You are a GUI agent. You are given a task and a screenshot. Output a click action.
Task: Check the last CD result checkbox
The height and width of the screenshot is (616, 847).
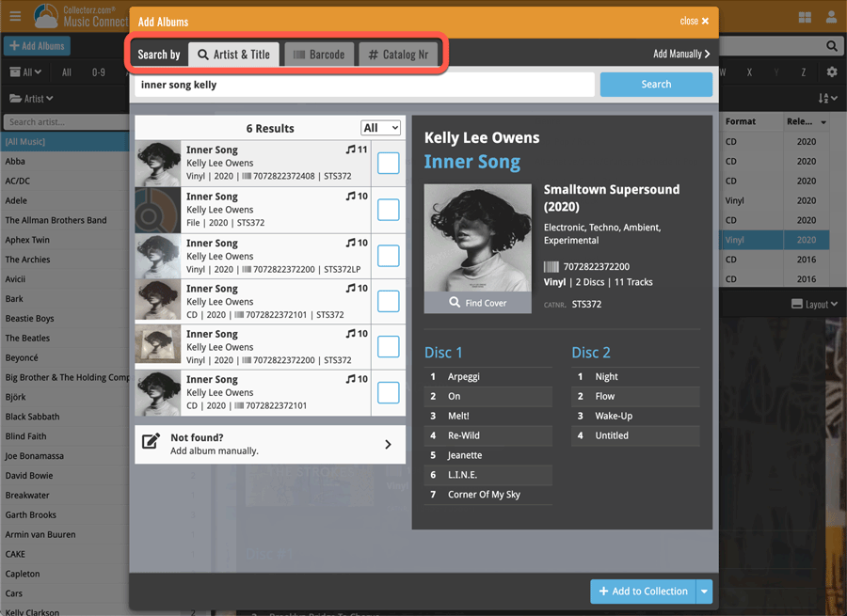click(389, 392)
